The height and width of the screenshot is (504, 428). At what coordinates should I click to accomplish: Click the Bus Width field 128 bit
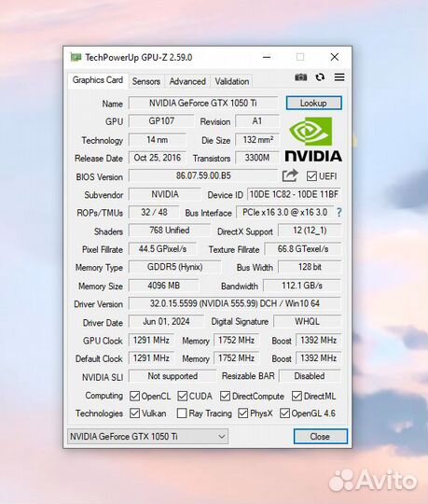click(310, 267)
